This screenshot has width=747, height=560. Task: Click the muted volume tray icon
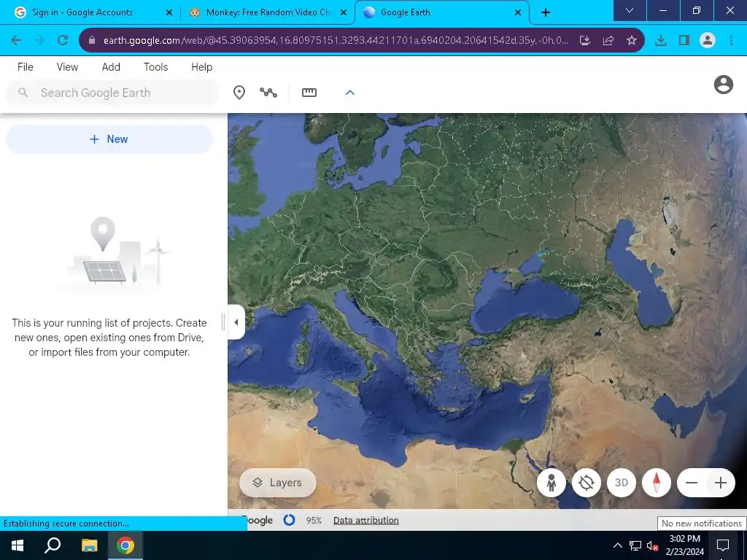652,545
